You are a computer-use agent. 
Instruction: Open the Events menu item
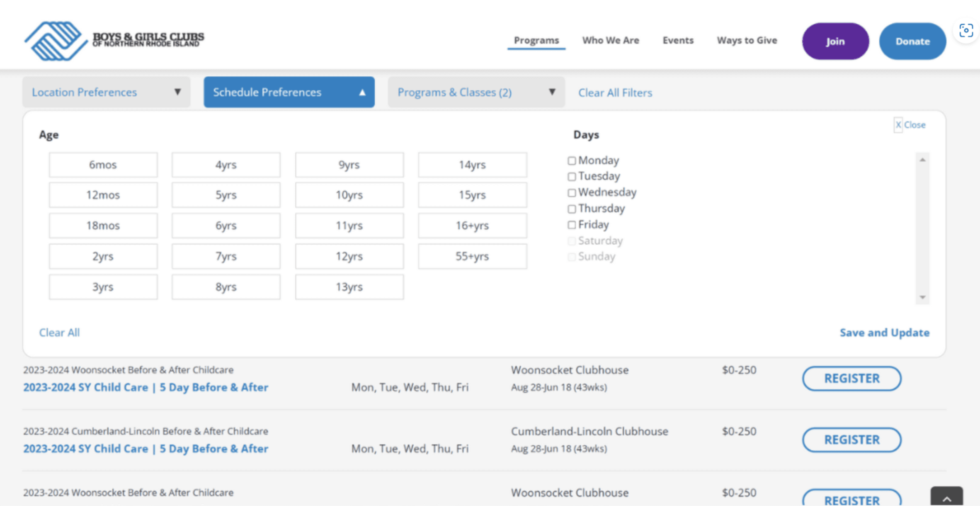point(678,40)
